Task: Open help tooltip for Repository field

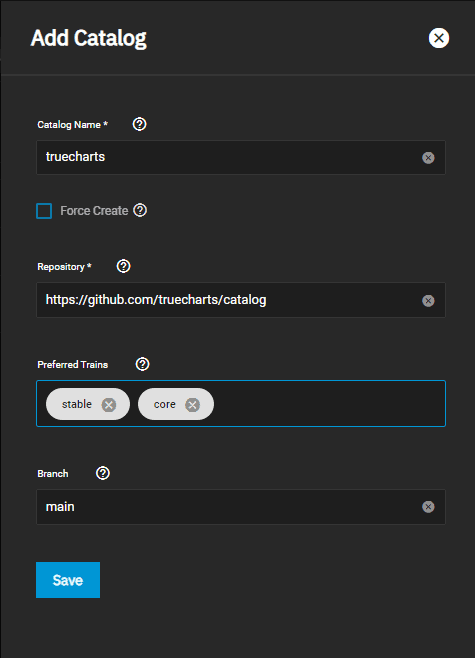Action: [x=123, y=266]
